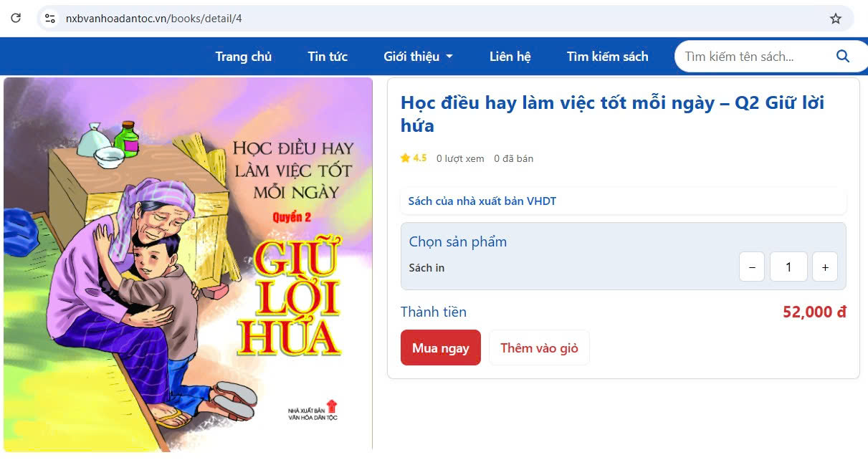Click the Thêm vào giỏ button
Viewport: 868px width, 460px height.
[x=539, y=348]
